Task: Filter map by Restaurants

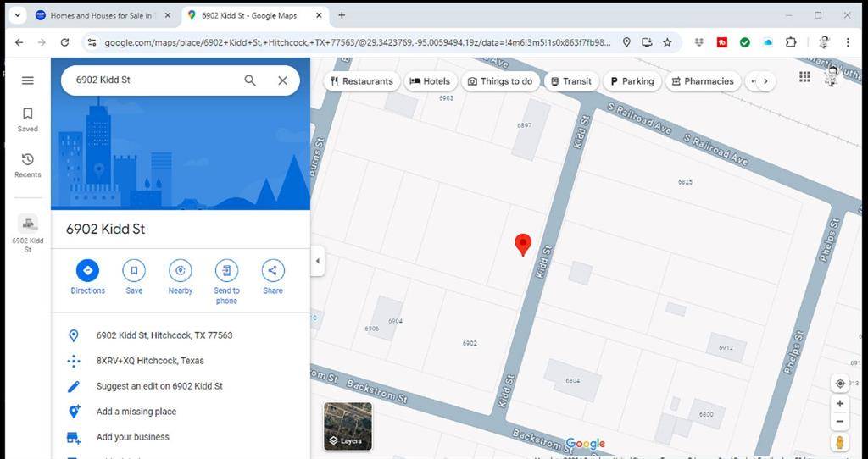Action: [x=362, y=81]
